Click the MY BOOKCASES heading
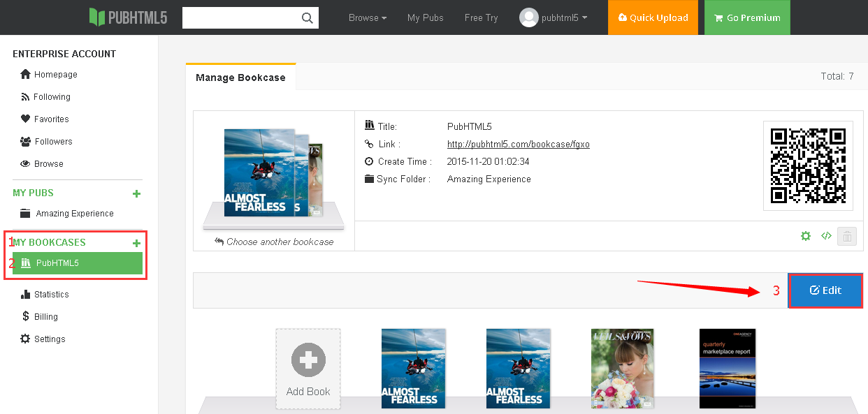This screenshot has width=868, height=414. tap(49, 243)
